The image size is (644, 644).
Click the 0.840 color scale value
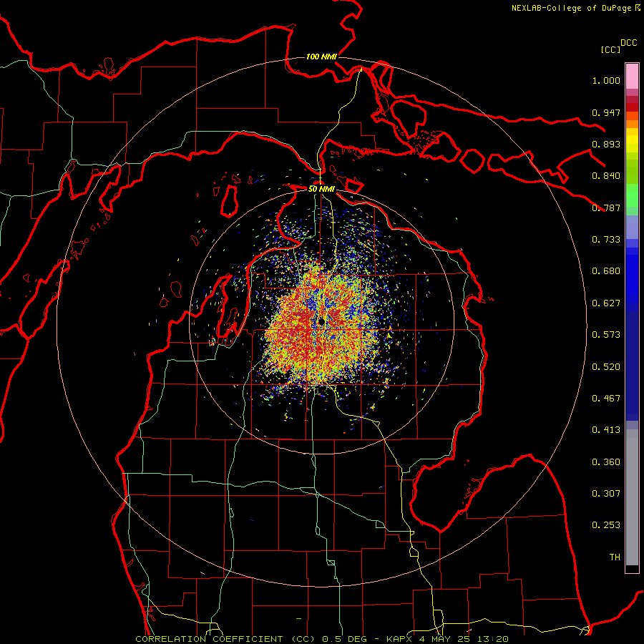[606, 176]
